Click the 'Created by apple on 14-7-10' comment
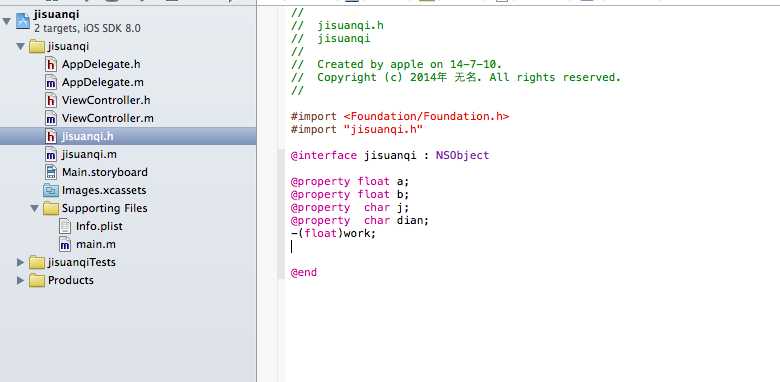 [396, 65]
